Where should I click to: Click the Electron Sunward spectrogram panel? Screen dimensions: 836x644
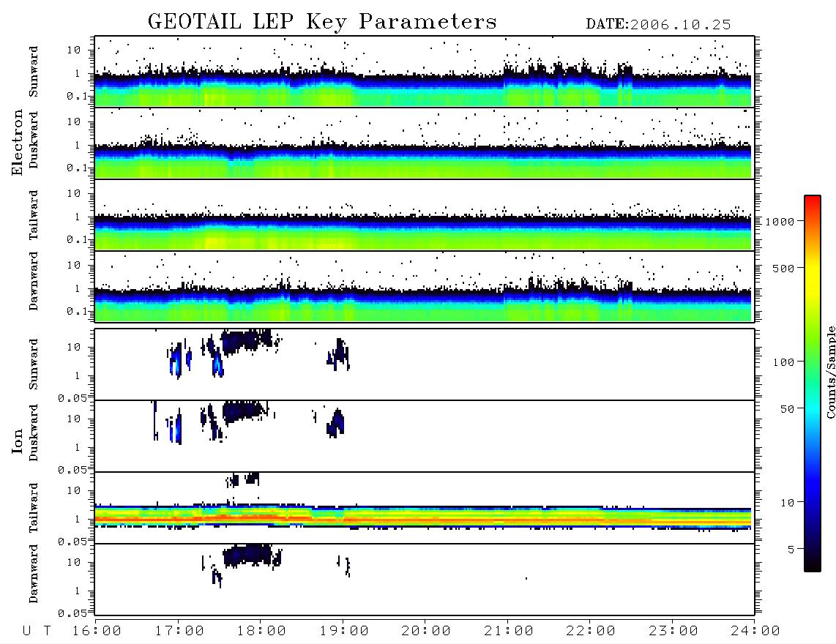pos(425,72)
